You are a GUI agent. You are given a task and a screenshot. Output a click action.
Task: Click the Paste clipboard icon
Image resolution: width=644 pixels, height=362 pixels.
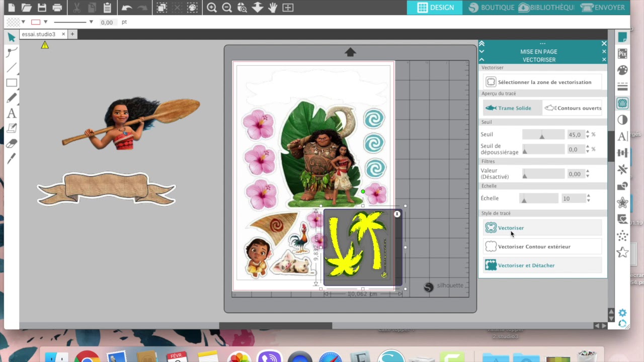107,8
